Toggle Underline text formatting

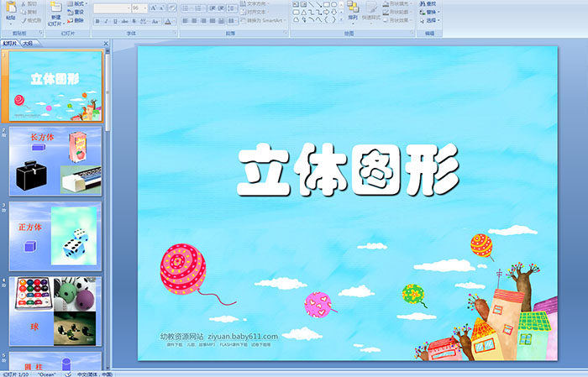click(113, 21)
